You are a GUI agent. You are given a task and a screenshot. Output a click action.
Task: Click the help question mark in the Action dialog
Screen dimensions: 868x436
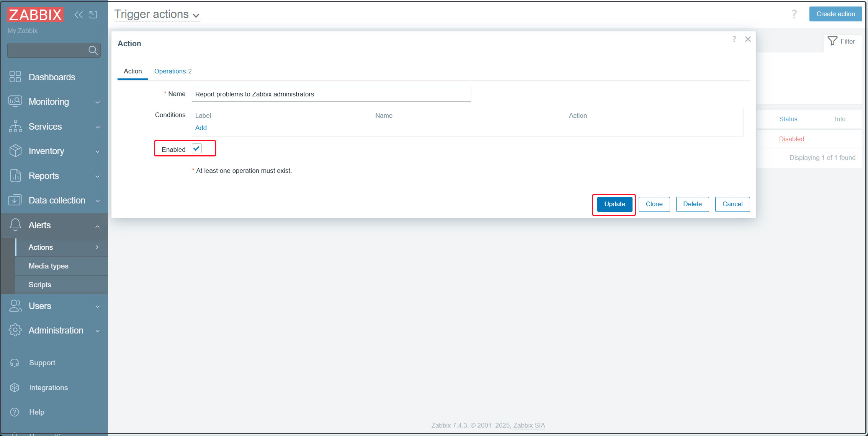click(734, 39)
